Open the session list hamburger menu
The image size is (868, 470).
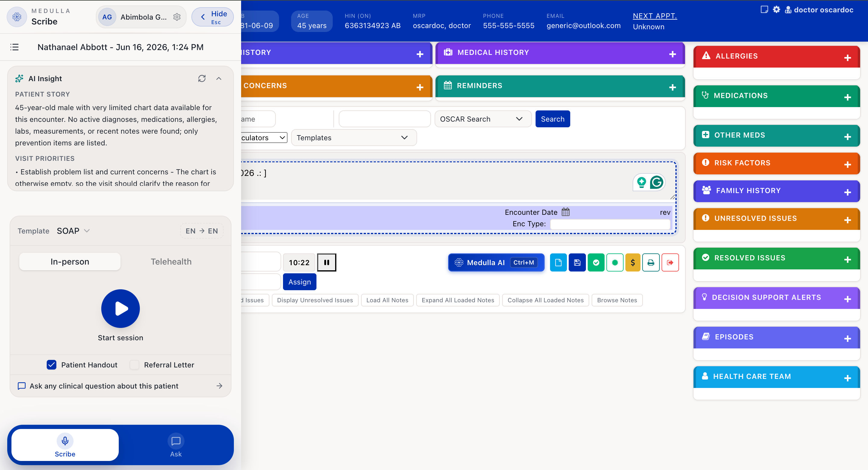pos(14,47)
